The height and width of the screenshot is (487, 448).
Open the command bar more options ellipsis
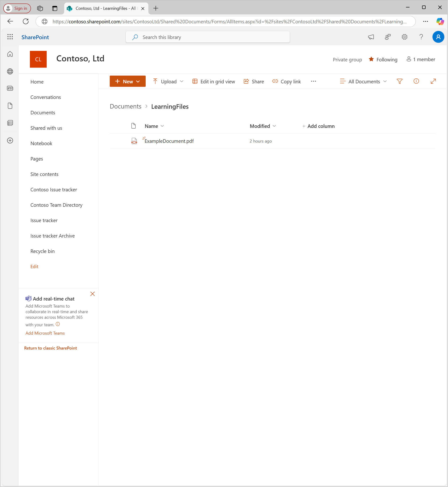pos(313,81)
